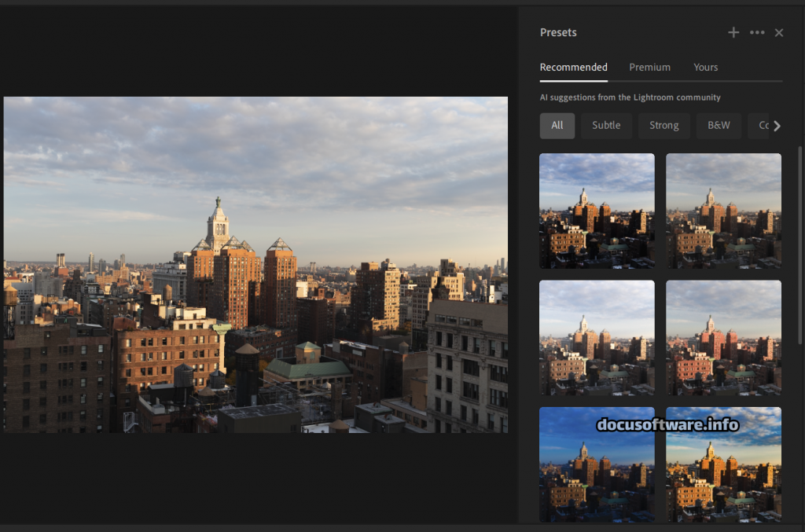805x532 pixels.
Task: Filter presets by Strong
Action: (663, 126)
